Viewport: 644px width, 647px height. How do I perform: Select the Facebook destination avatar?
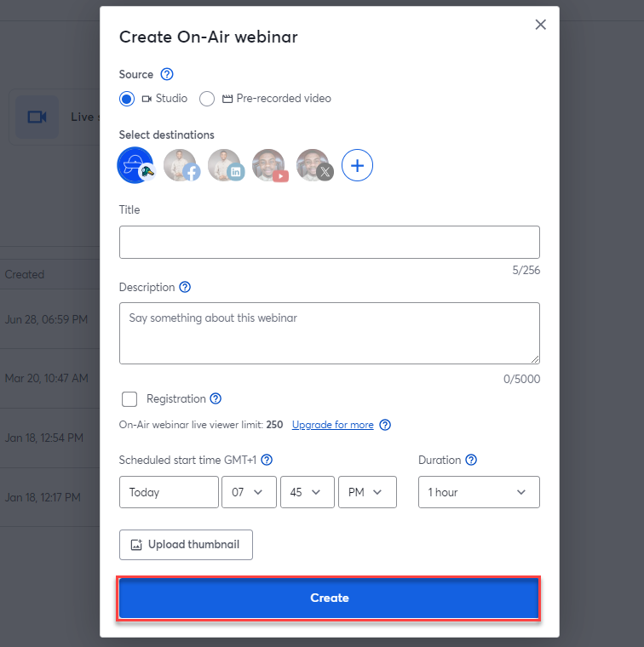pyautogui.click(x=181, y=165)
